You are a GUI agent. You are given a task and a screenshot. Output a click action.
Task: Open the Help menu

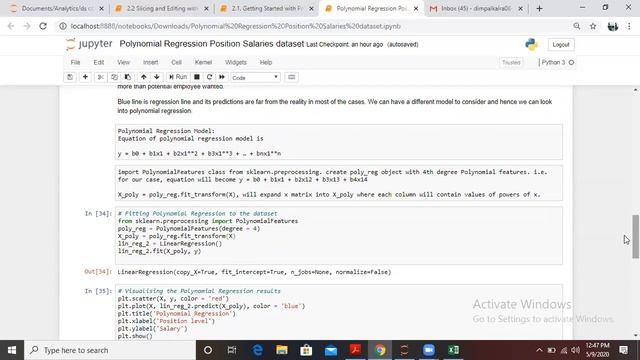point(266,62)
